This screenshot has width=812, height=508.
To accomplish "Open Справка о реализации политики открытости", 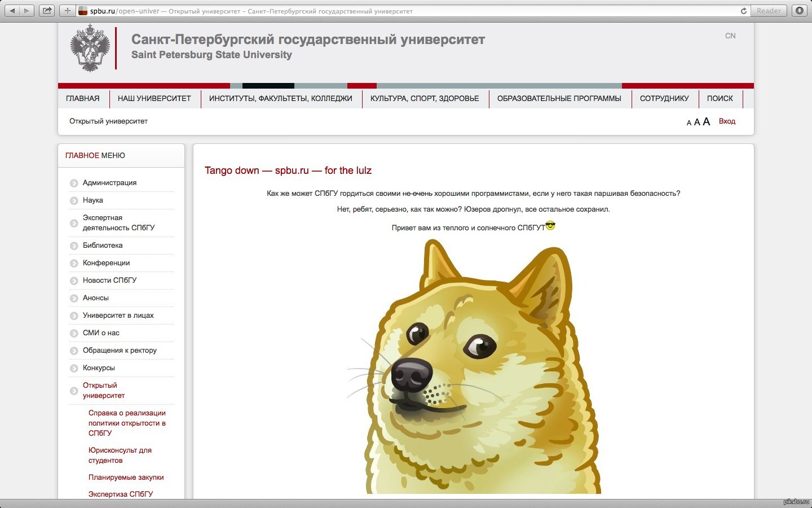I will pyautogui.click(x=127, y=423).
